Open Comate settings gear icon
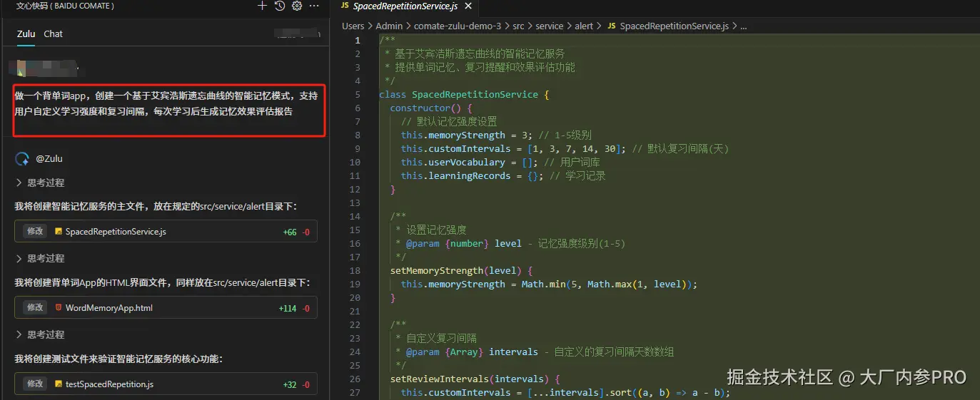 [297, 6]
